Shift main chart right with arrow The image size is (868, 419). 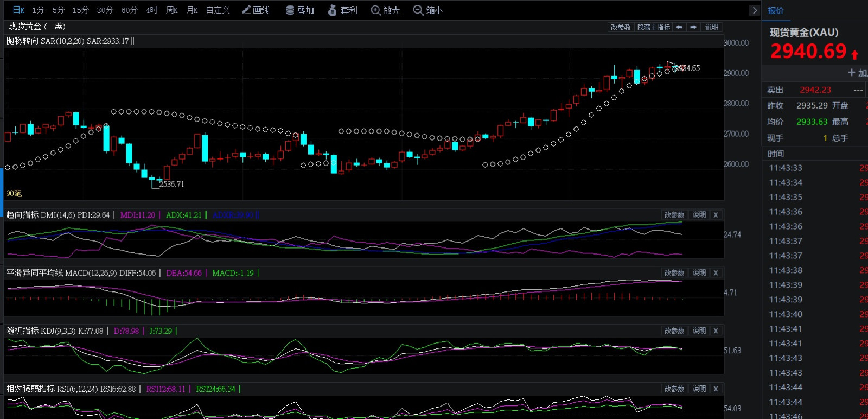693,27
